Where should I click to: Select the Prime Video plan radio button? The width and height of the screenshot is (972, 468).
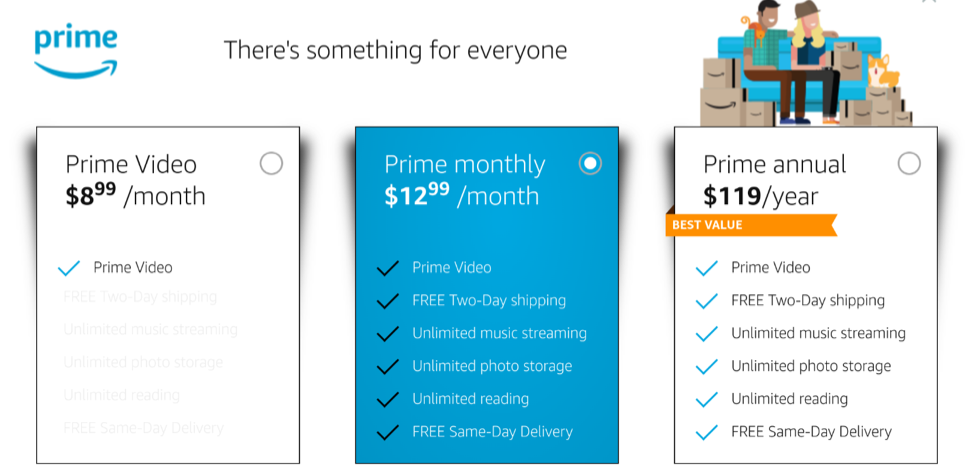(271, 164)
